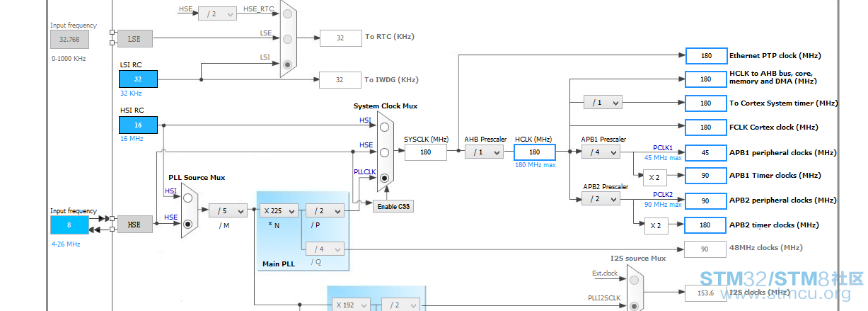
Task: Click the '4-26 MHz' range text
Action: pos(65,244)
